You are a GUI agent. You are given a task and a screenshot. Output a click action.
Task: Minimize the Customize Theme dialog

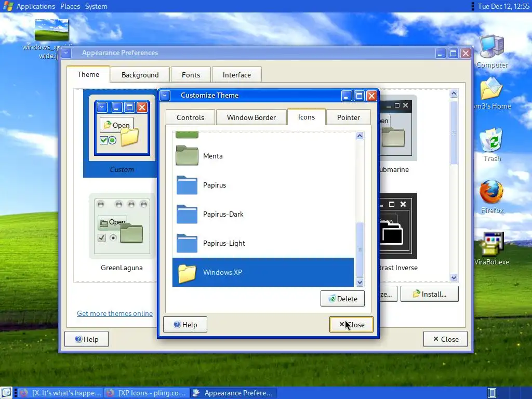(x=346, y=96)
